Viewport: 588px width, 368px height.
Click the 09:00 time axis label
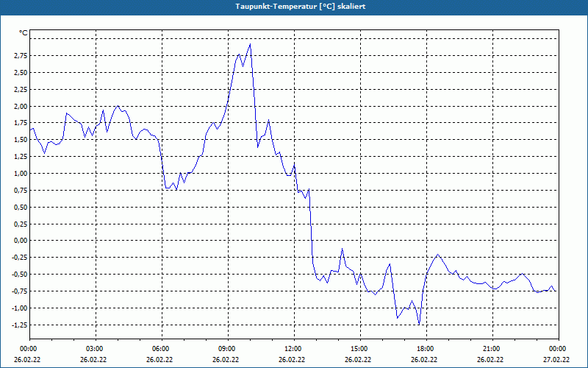[228, 349]
